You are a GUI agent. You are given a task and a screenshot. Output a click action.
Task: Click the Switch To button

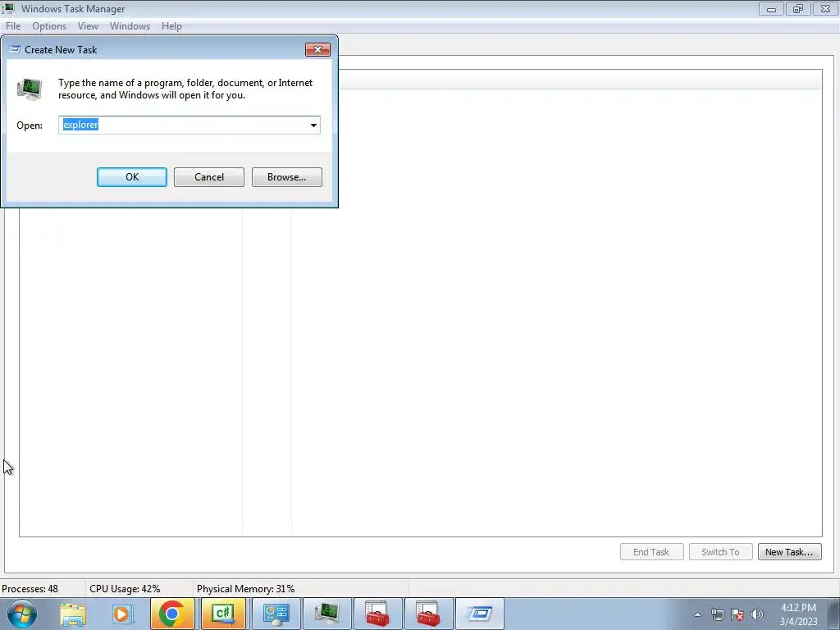720,552
